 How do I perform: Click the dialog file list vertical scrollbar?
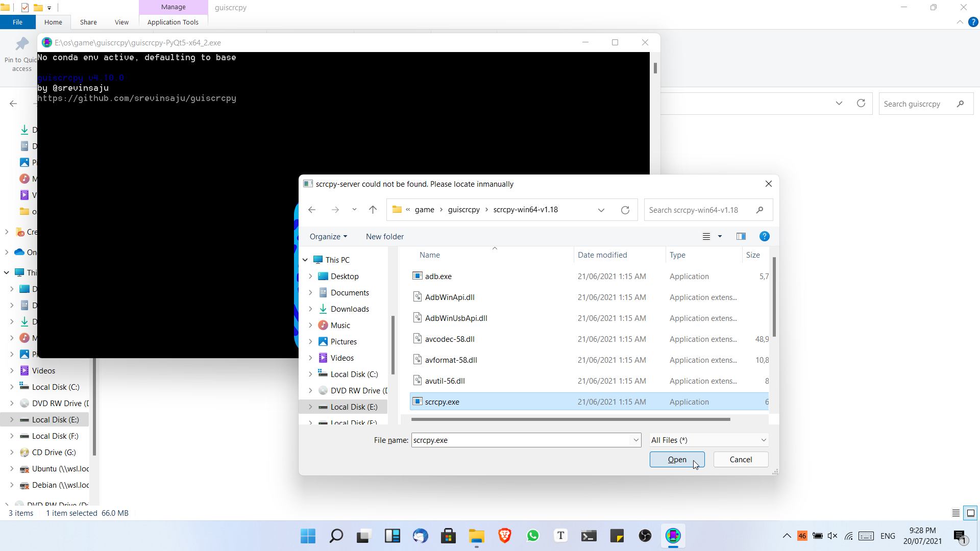[x=774, y=297]
